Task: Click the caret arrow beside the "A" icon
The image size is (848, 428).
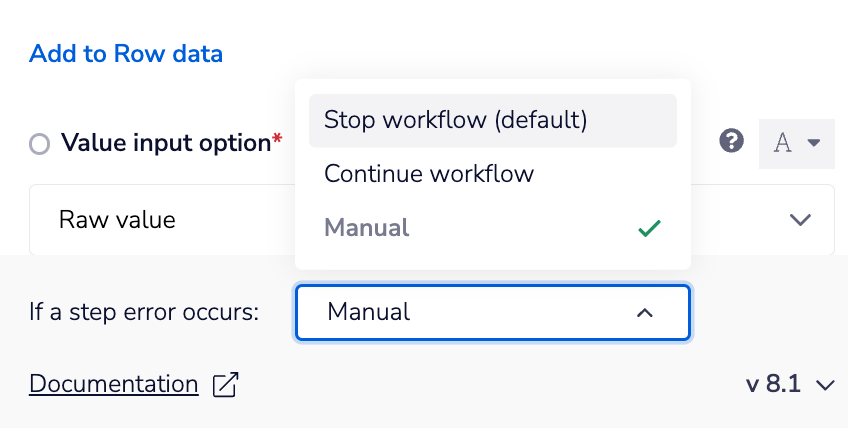Action: click(x=813, y=143)
